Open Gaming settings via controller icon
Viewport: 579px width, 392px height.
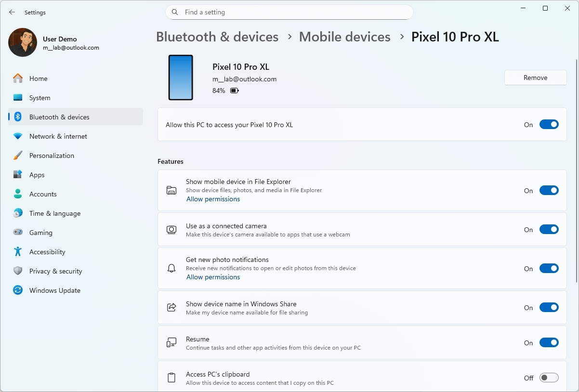pos(18,232)
